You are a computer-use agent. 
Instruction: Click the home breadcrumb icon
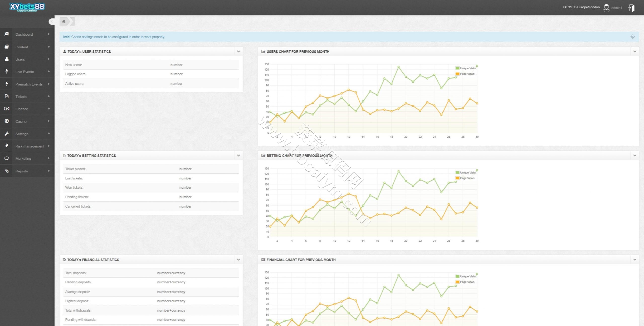[x=64, y=21]
